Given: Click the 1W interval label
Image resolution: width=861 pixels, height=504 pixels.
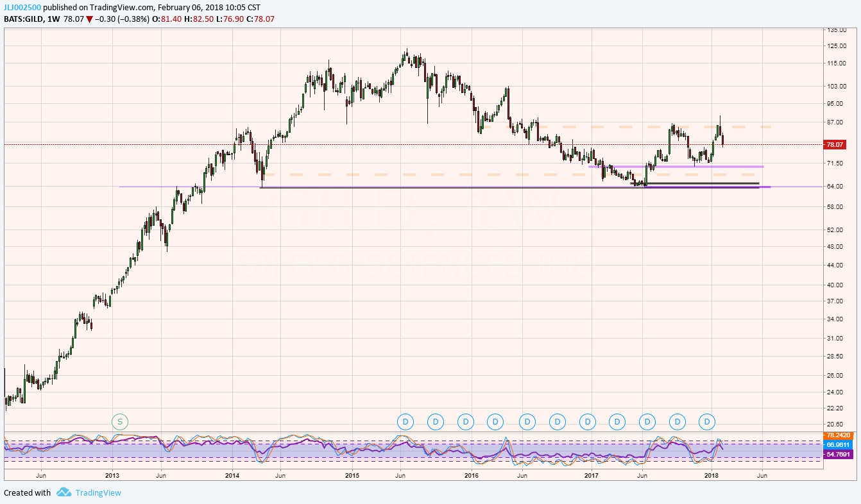Looking at the screenshot, I should 53,19.
